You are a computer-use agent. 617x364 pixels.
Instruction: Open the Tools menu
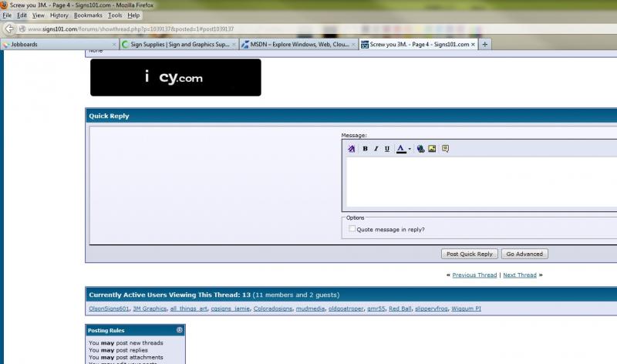[x=115, y=15]
